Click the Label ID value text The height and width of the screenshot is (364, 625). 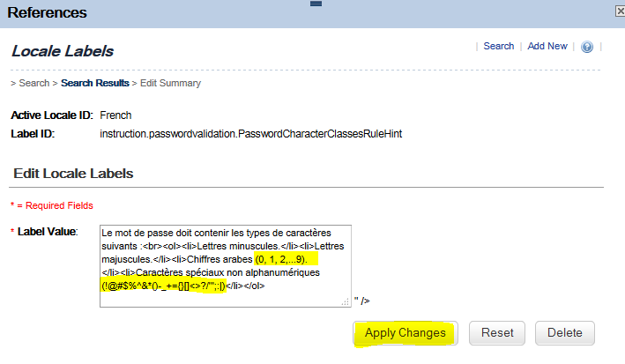pyautogui.click(x=250, y=134)
